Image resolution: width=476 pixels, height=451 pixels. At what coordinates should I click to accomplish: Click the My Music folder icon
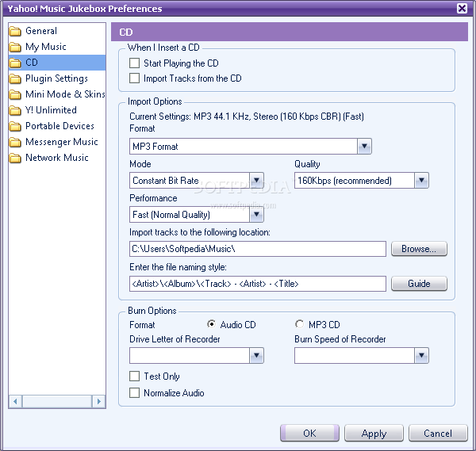click(x=15, y=47)
